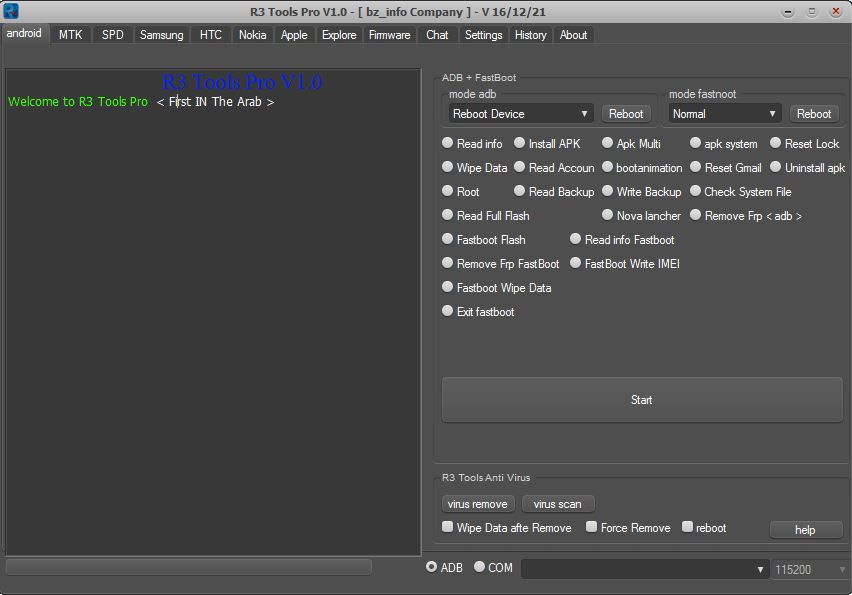Click Reboot button in mode adb group
Image resolution: width=852 pixels, height=595 pixels.
click(626, 114)
